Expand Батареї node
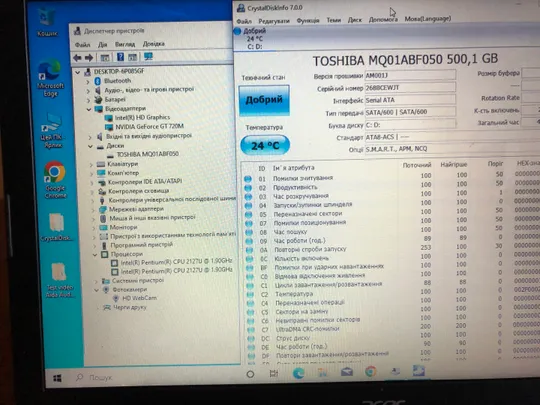 (x=89, y=100)
